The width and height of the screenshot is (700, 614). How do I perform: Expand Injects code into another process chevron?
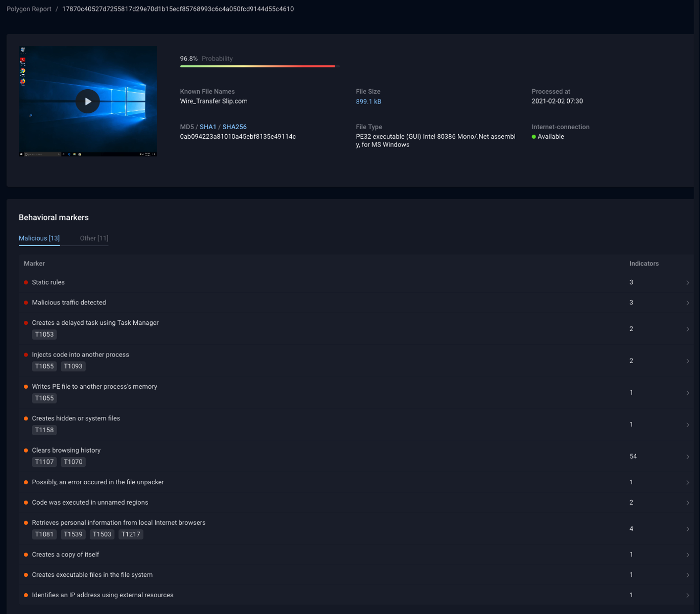pos(688,361)
